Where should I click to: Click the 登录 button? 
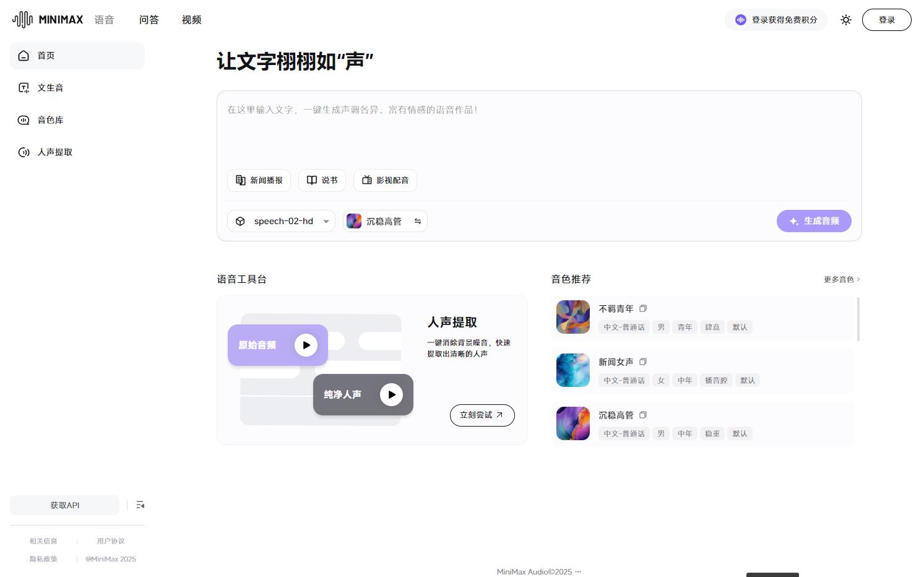(887, 20)
